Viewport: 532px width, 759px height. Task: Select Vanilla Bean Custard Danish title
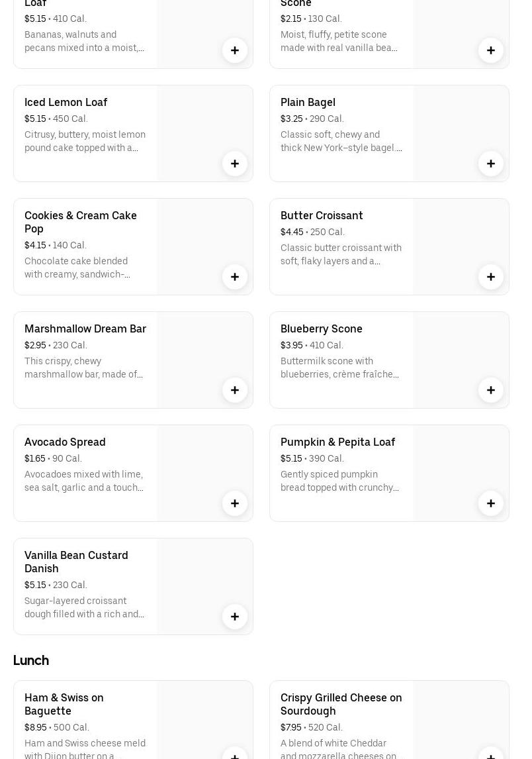[x=76, y=562]
